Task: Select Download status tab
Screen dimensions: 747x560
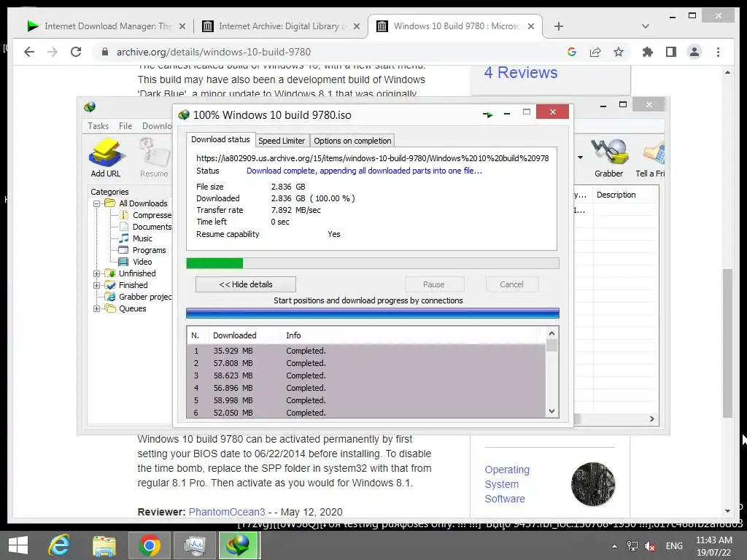Action: (x=220, y=139)
